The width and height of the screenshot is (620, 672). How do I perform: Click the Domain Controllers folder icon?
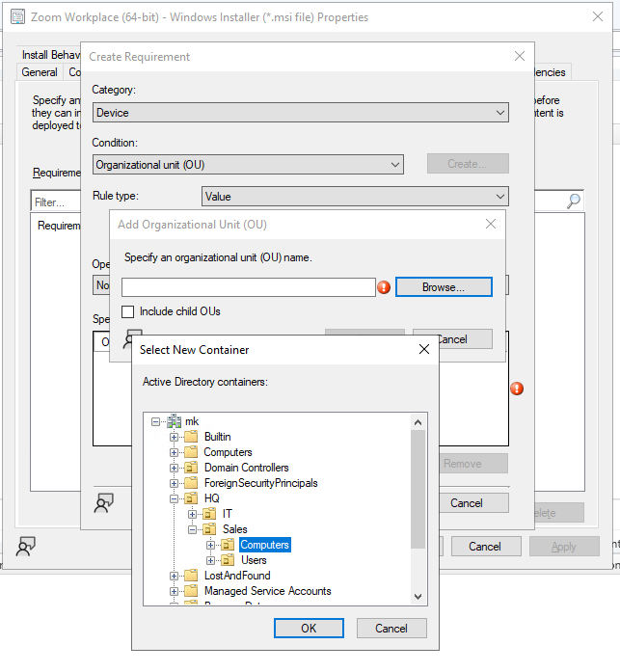(191, 468)
